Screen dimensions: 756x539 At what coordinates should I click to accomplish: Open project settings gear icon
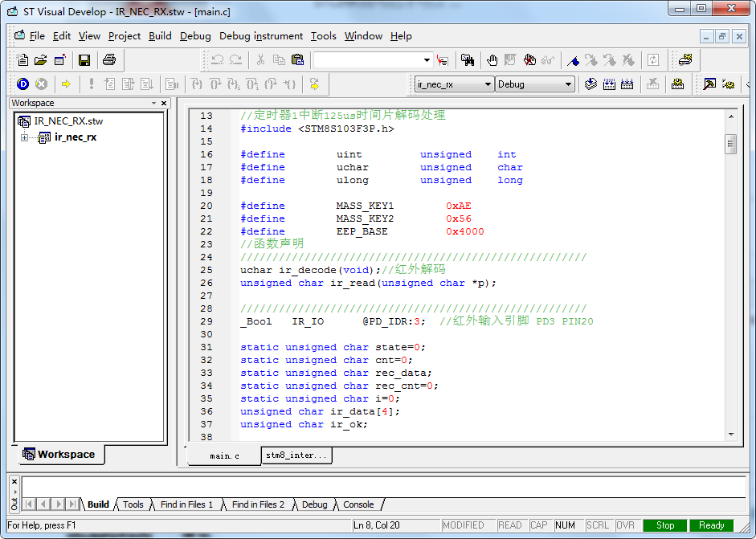[677, 84]
